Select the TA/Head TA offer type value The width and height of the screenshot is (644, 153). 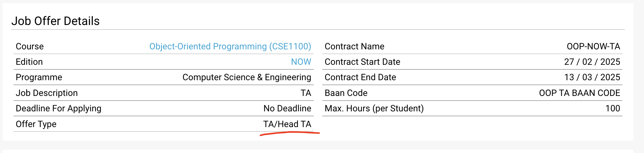pos(287,124)
